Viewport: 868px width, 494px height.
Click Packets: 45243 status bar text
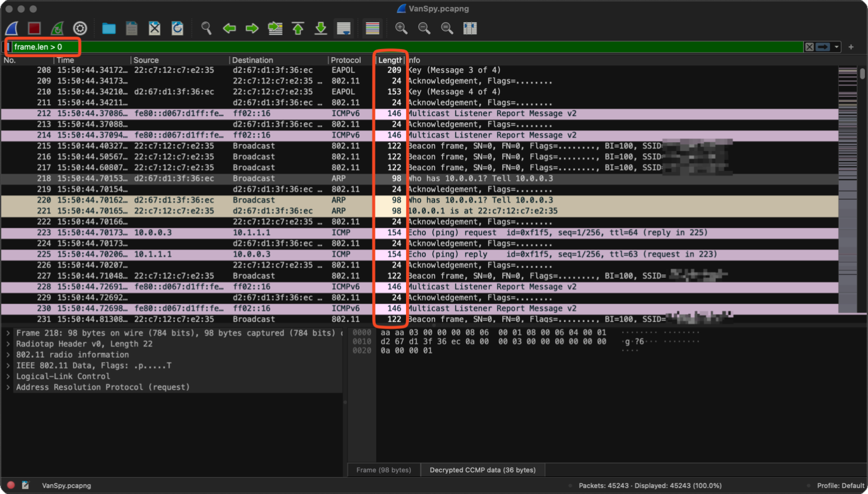tap(650, 486)
